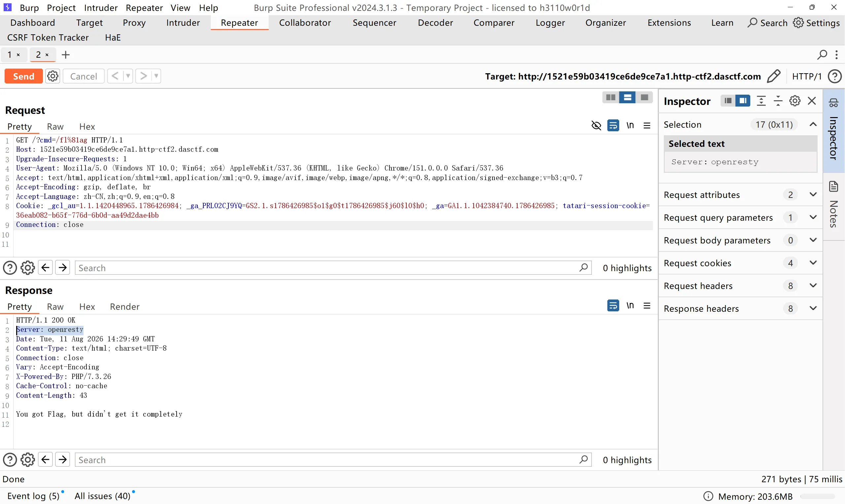Click the memory info icon in status bar
This screenshot has height=504, width=845.
point(708,496)
